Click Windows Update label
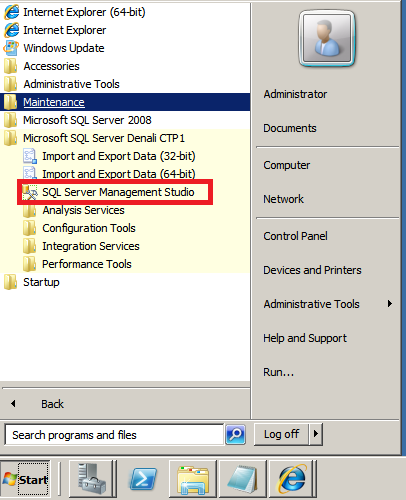 point(64,48)
